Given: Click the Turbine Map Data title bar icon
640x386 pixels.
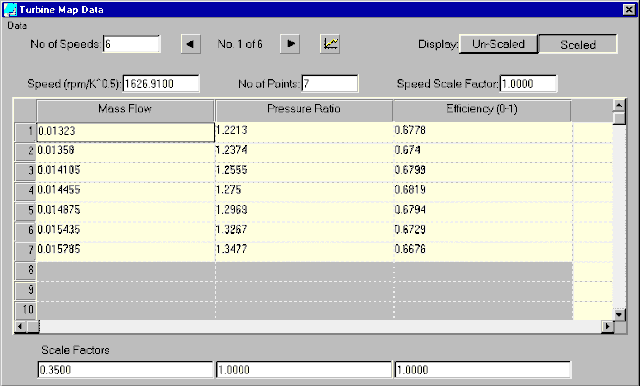Looking at the screenshot, I should (x=10, y=9).
